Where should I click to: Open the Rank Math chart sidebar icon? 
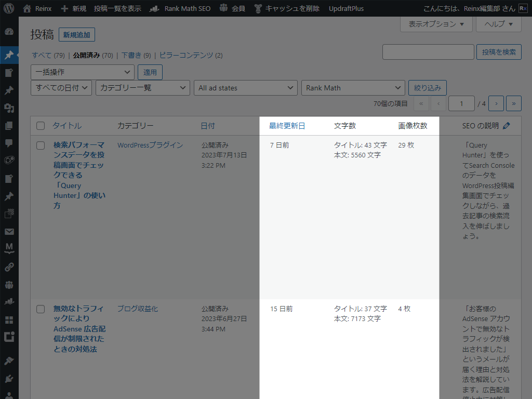[9, 302]
